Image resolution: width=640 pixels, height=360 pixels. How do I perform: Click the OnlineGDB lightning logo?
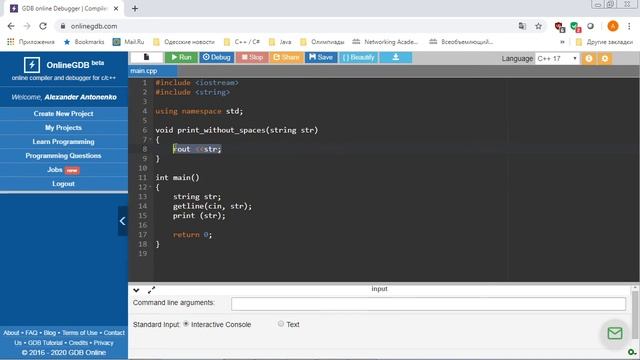pyautogui.click(x=32, y=64)
